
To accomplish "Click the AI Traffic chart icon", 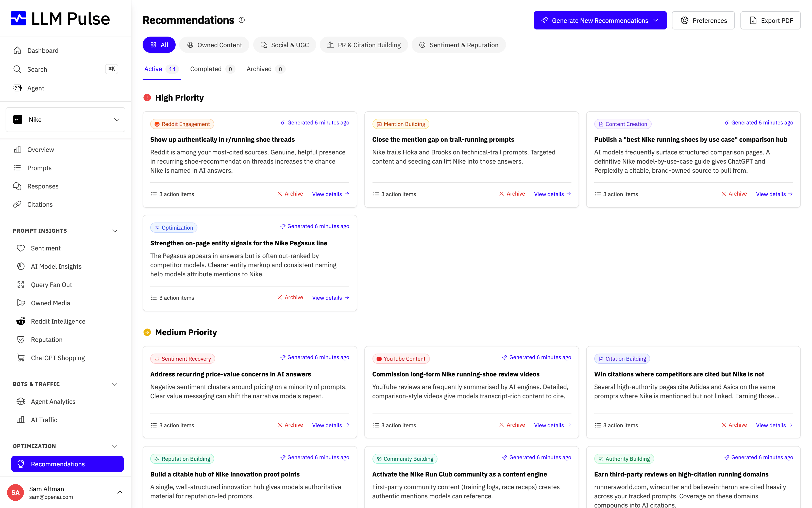I will (x=21, y=420).
